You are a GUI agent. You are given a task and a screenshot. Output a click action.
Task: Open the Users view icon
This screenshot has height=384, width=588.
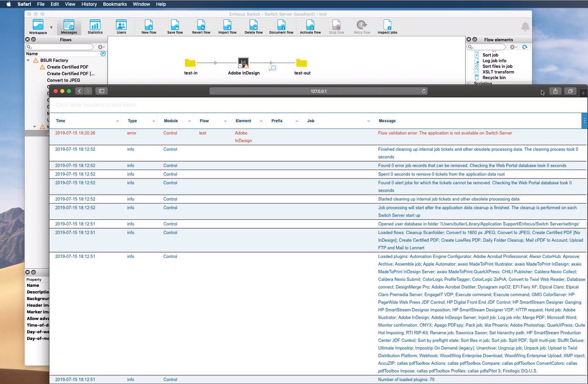[x=121, y=26]
